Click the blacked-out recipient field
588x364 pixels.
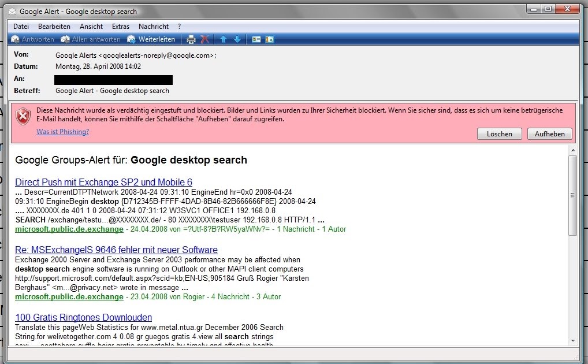coord(113,80)
